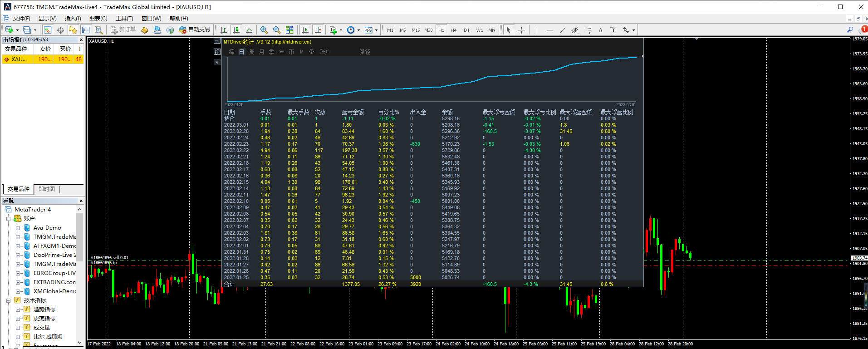Select the 年 yearly statistics view
Image resolution: width=868 pixels, height=349 pixels.
pyautogui.click(x=281, y=52)
